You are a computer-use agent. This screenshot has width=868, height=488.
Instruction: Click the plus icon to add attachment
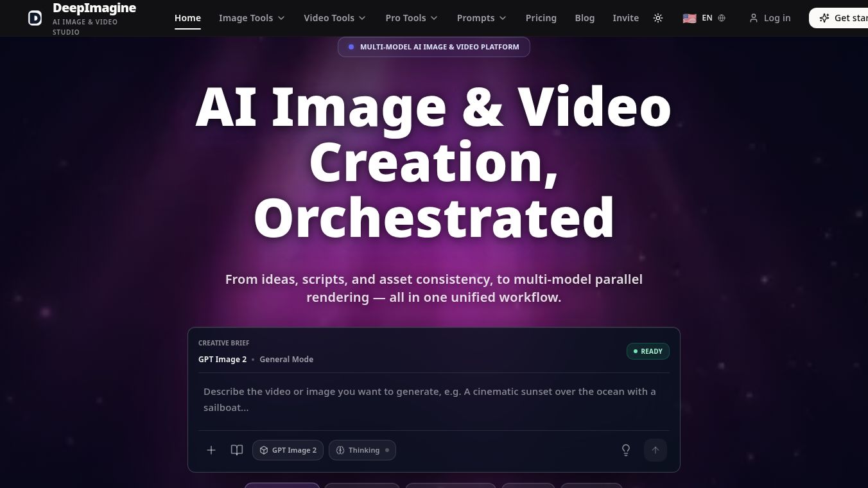(211, 450)
